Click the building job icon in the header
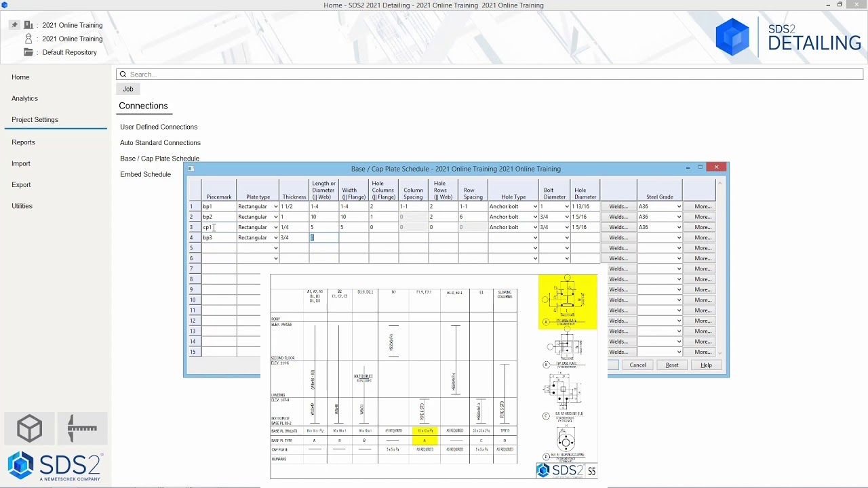Image resolution: width=868 pixels, height=488 pixels. tap(28, 25)
